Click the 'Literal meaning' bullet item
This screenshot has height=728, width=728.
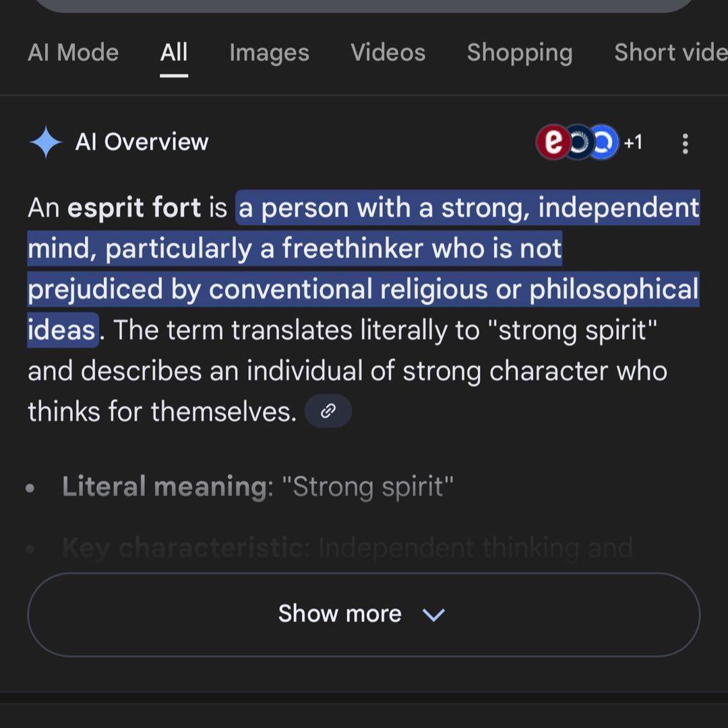(x=257, y=487)
